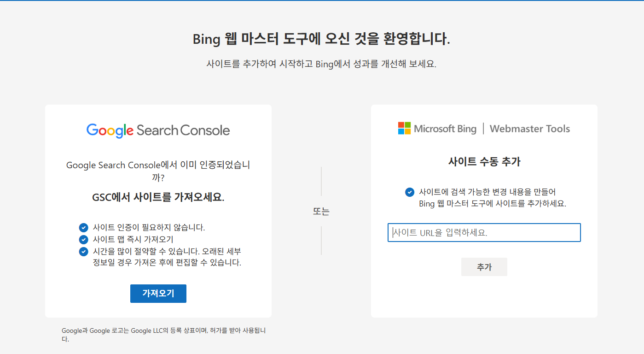
Task: Click the welcome heading at the top
Action: tap(322, 39)
